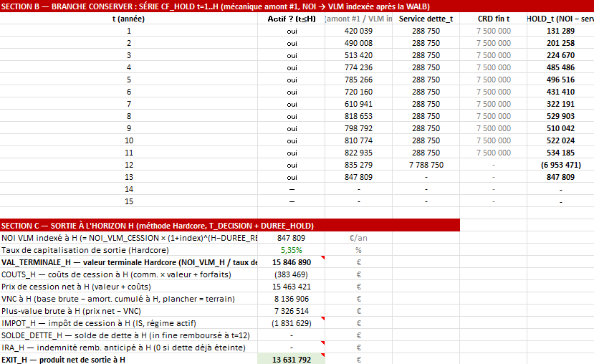
Task: Select VAL_TERMINALE_H value 15 846 890
Action: point(292,262)
